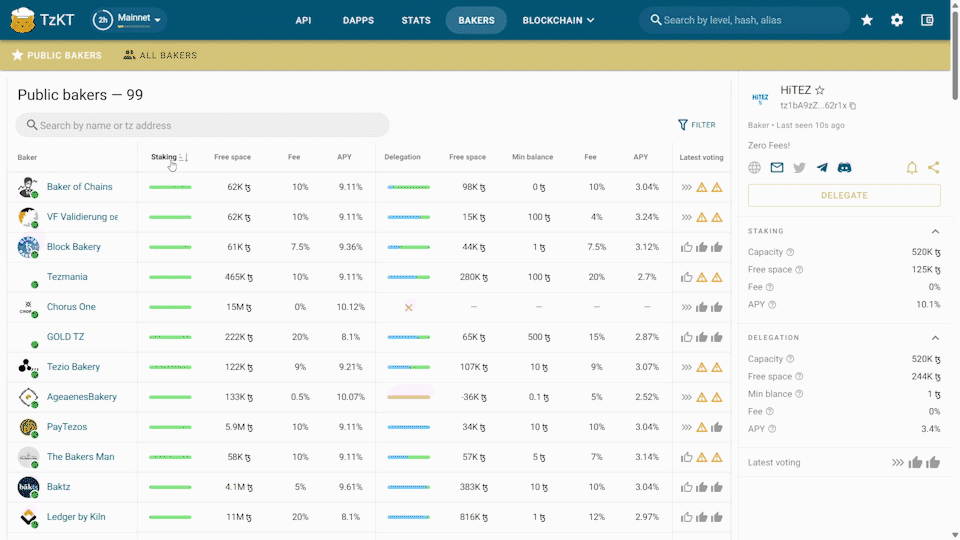This screenshot has width=960, height=540.
Task: Click the Block Bakery avatar
Action: click(28, 247)
